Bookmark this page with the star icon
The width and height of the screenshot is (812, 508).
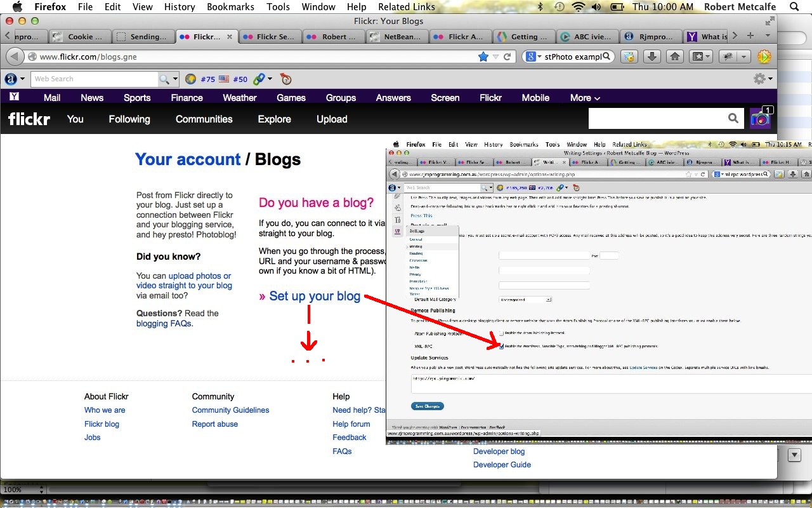point(483,57)
